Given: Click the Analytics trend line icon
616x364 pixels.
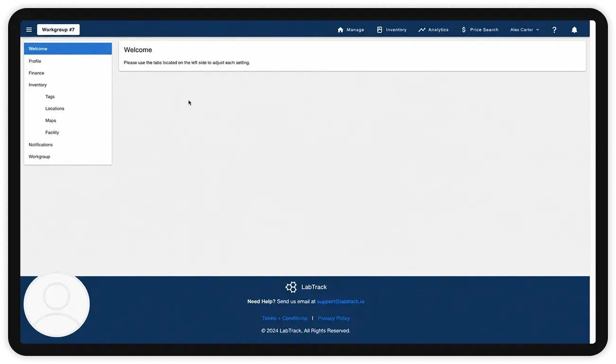Looking at the screenshot, I should [x=422, y=30].
